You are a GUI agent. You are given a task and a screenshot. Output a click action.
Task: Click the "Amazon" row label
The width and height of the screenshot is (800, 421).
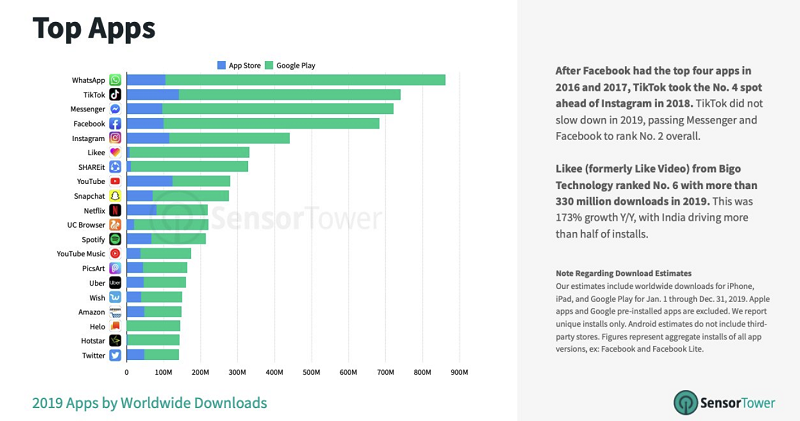(92, 312)
